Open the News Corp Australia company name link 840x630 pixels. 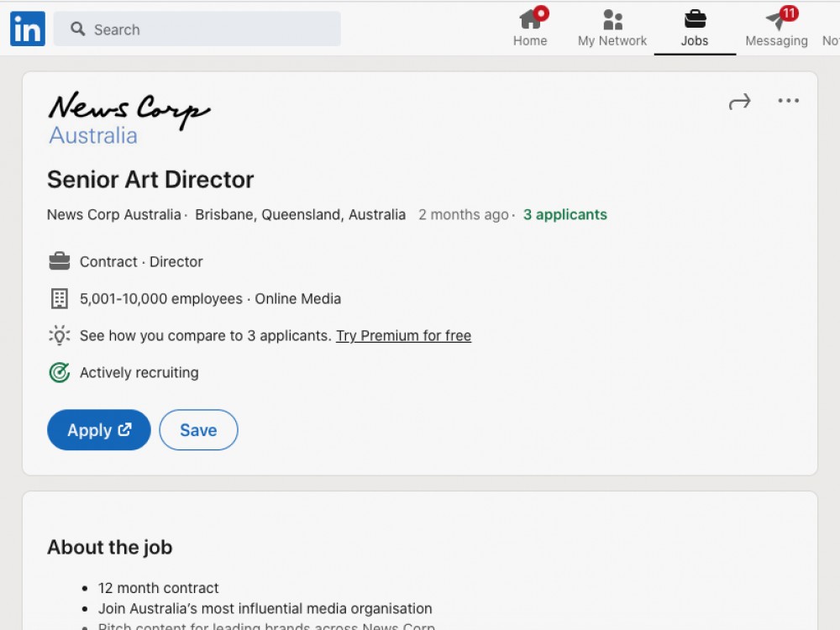[x=114, y=215]
